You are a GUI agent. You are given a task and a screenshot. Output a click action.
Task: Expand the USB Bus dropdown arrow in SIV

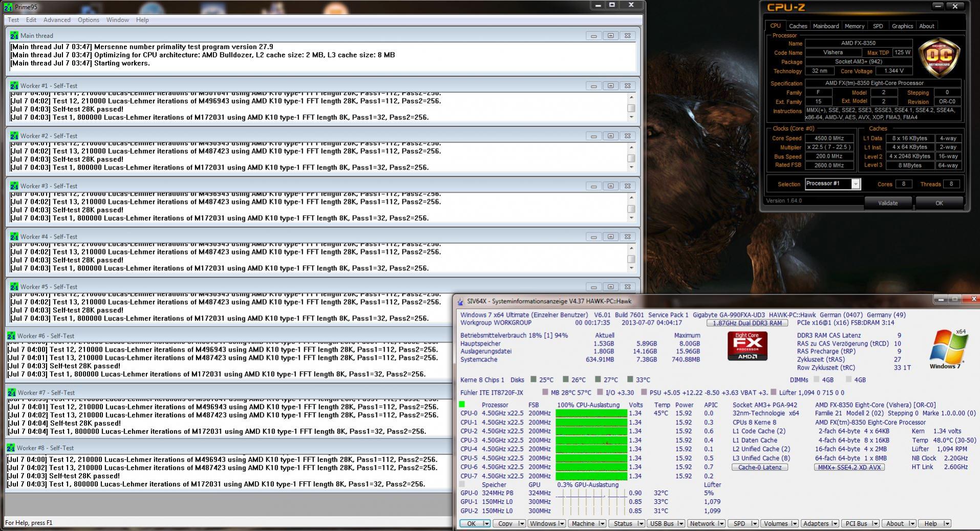coord(680,523)
